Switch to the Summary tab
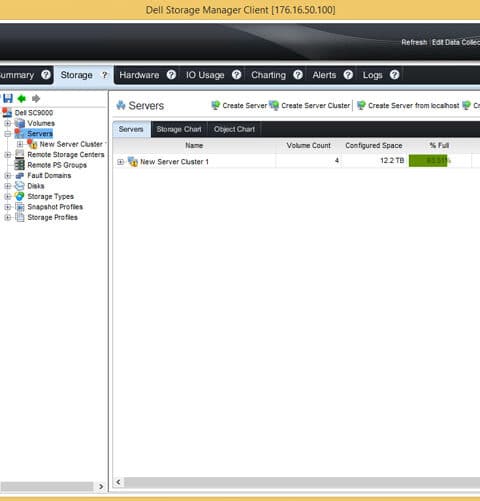The image size is (480, 501). coord(17,75)
